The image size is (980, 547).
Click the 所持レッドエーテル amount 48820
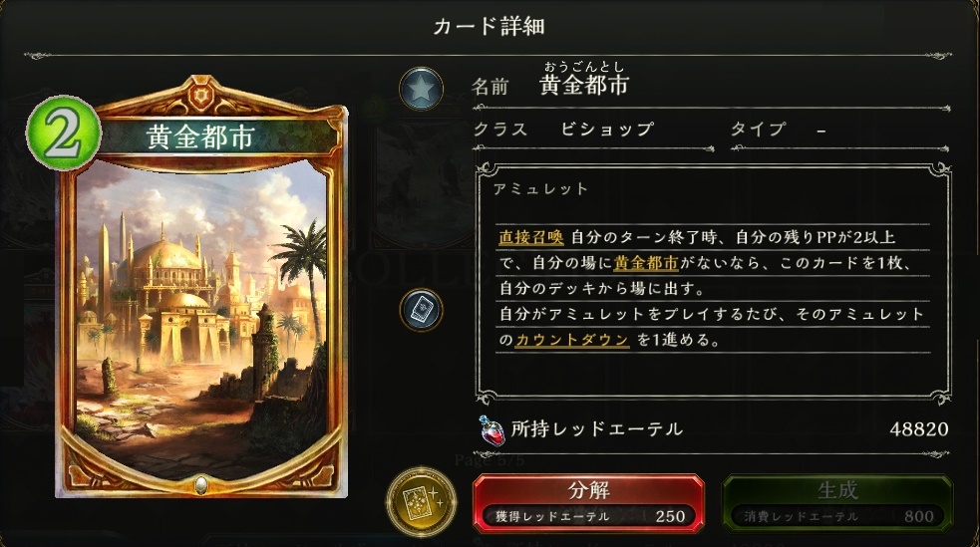919,429
